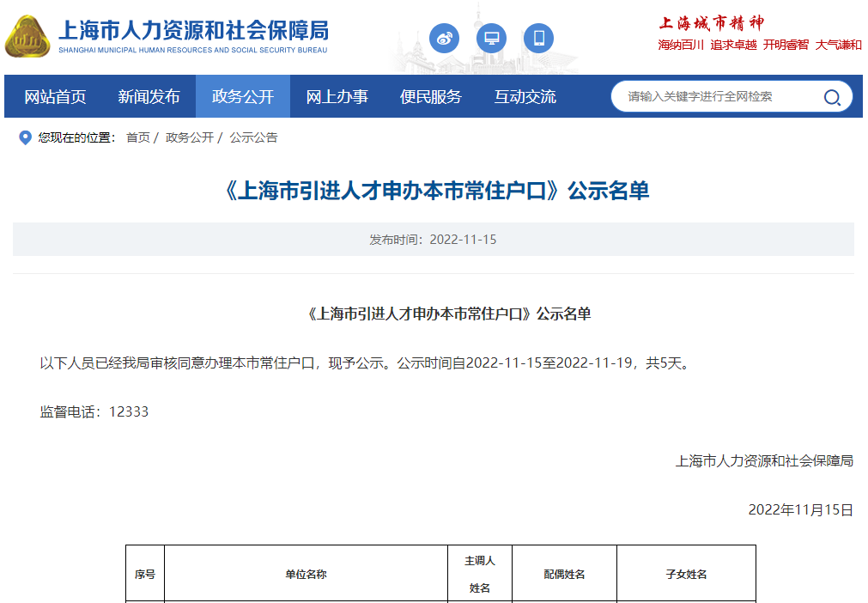This screenshot has width=868, height=603.
Task: Click the date 2022年11月15日
Action: [800, 510]
